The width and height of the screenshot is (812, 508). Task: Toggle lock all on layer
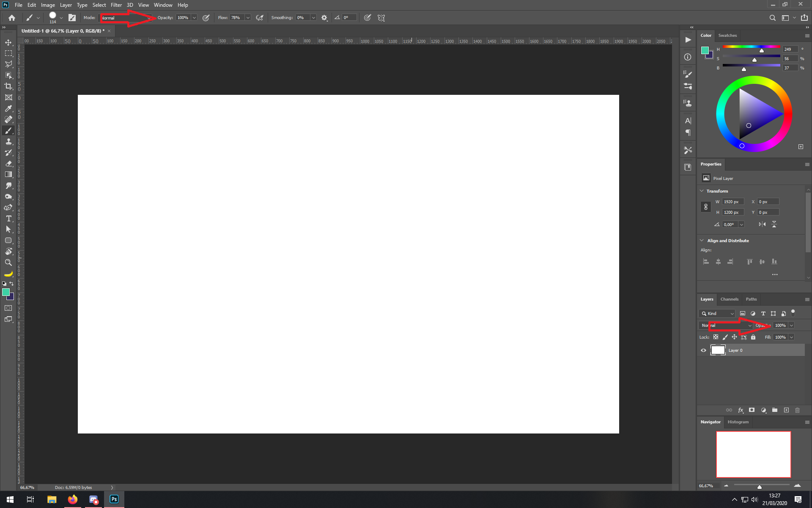point(753,337)
